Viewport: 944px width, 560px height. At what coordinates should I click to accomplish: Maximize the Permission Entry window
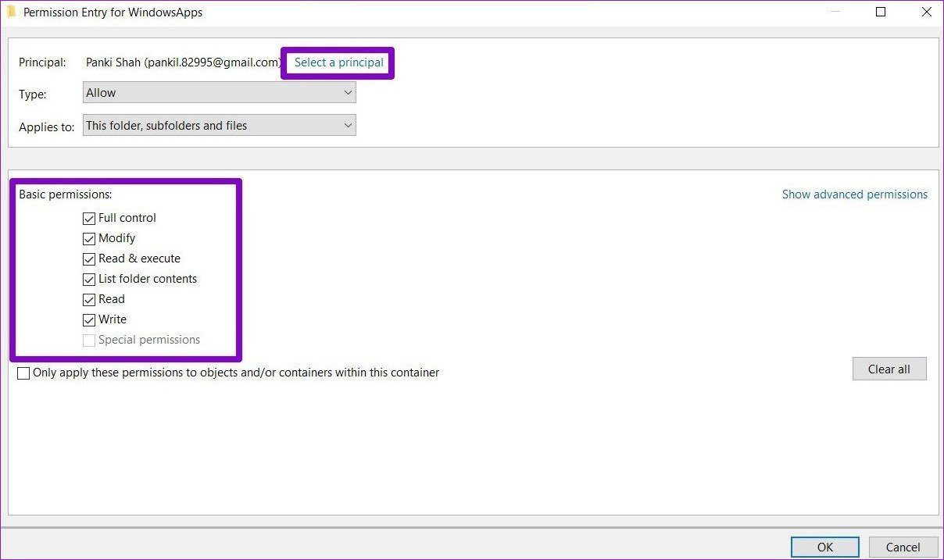[881, 12]
